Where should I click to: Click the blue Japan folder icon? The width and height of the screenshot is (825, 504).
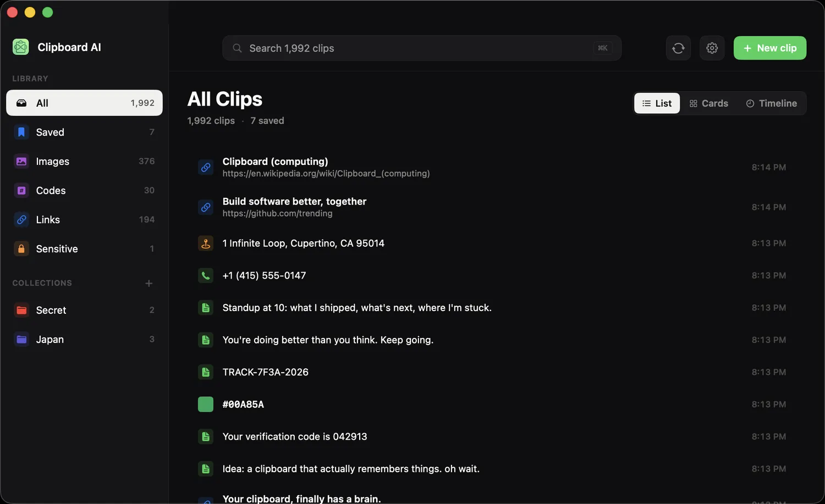[x=21, y=339]
